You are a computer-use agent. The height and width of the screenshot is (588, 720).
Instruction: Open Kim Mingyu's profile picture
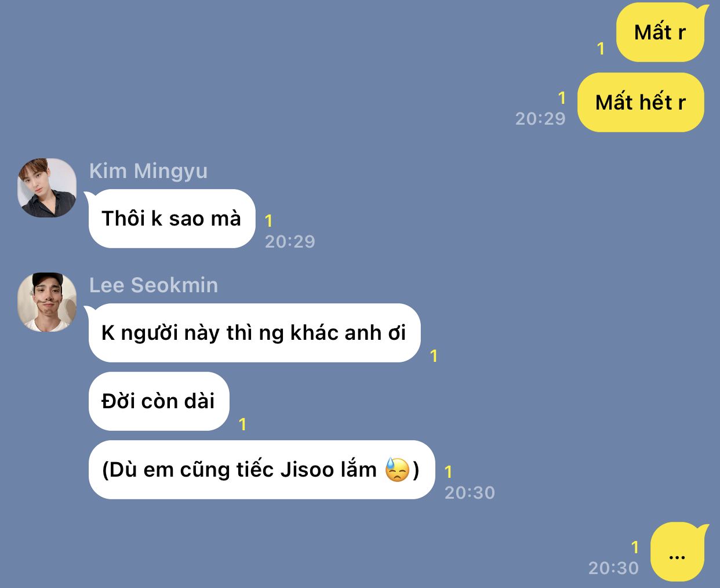tap(47, 188)
